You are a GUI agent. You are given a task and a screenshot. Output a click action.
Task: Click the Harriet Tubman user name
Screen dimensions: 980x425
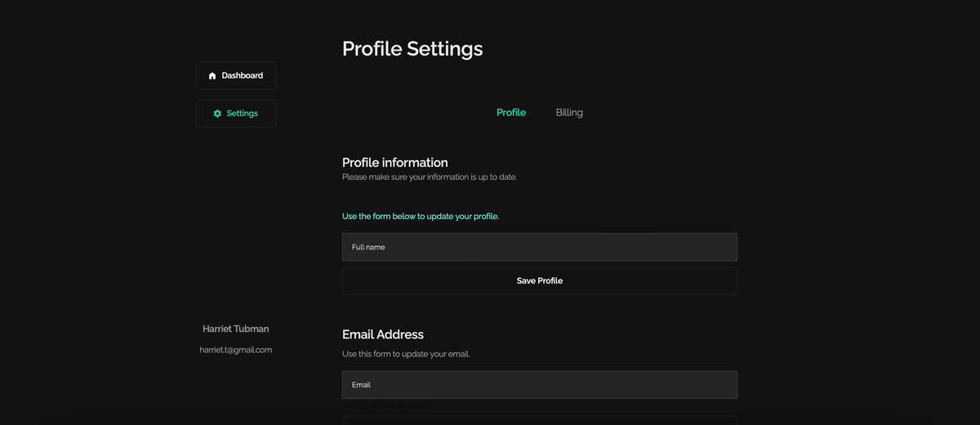[x=236, y=329]
